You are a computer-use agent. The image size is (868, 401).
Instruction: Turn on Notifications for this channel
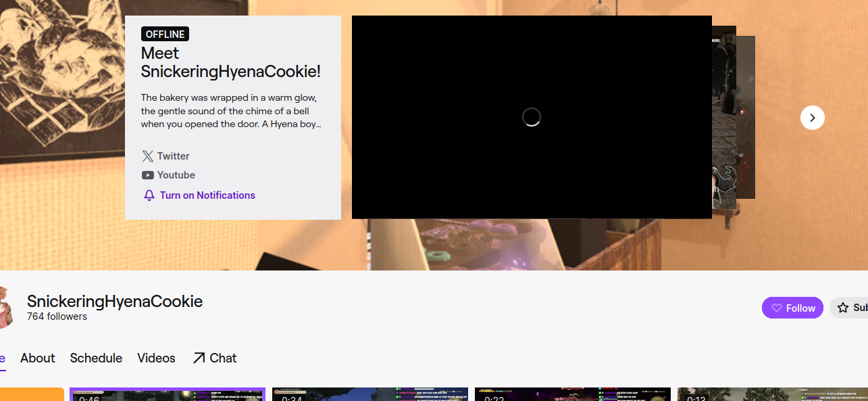coord(207,195)
